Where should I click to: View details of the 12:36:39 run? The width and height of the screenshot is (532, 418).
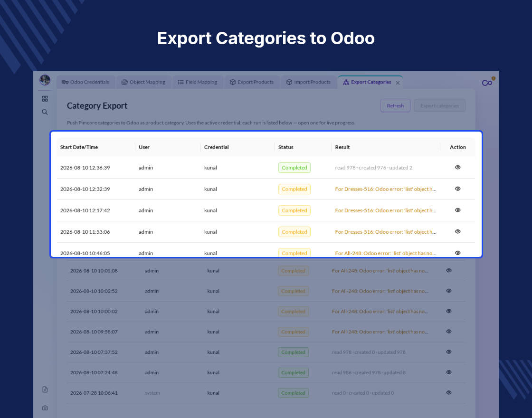(458, 167)
